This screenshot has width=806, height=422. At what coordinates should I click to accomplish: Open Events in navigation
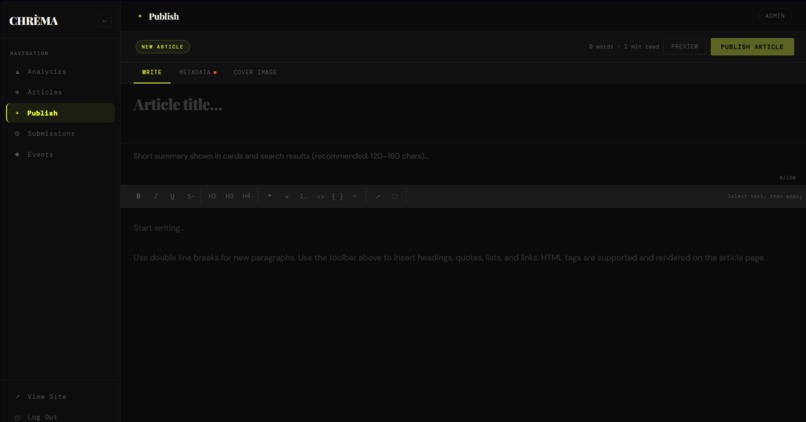point(60,154)
